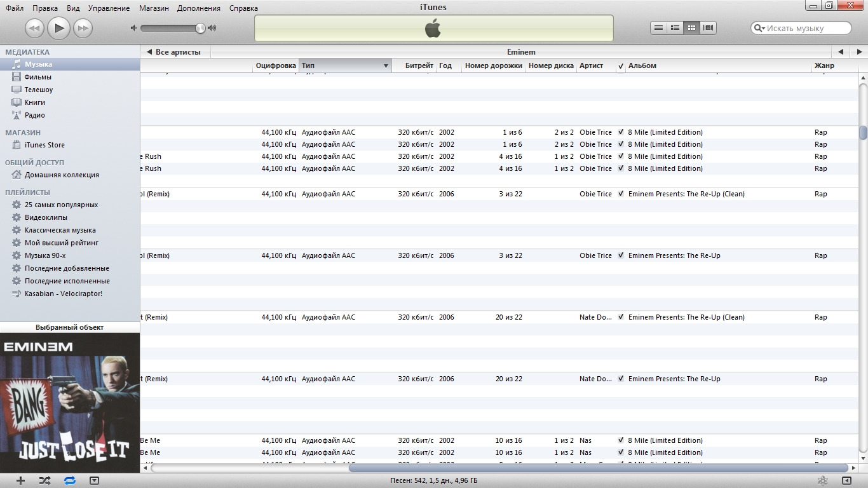Uncheck Nate Do... Eminem Presents: The Re-Up checkbox
Viewport: 868px width, 488px height.
point(621,379)
